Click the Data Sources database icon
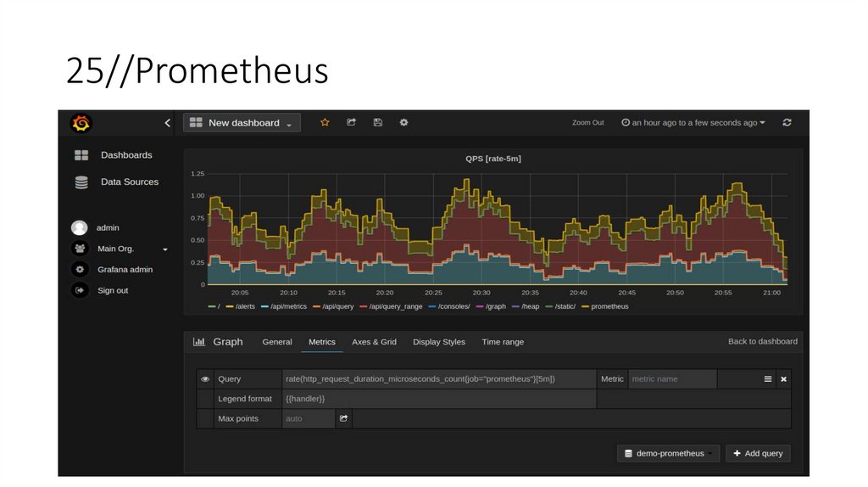 (81, 182)
